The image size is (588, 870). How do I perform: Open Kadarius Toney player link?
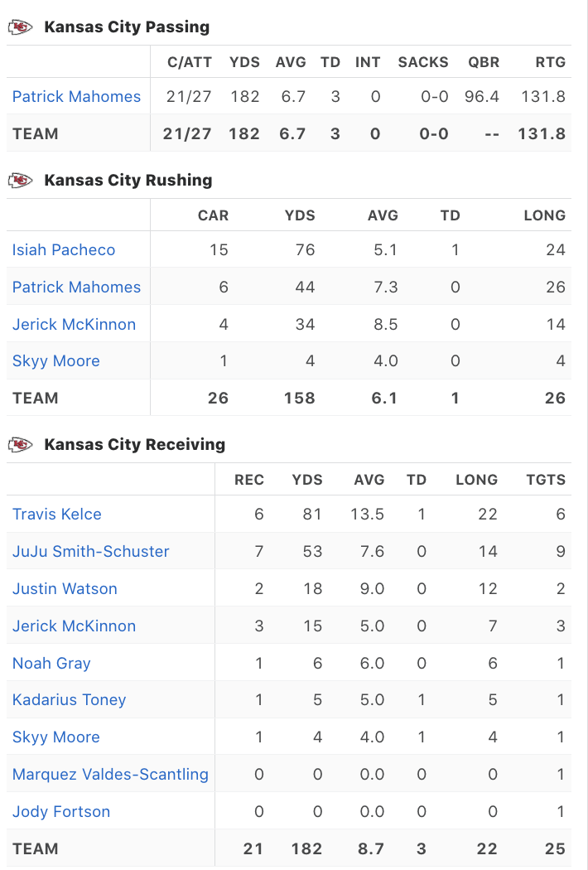(x=69, y=700)
